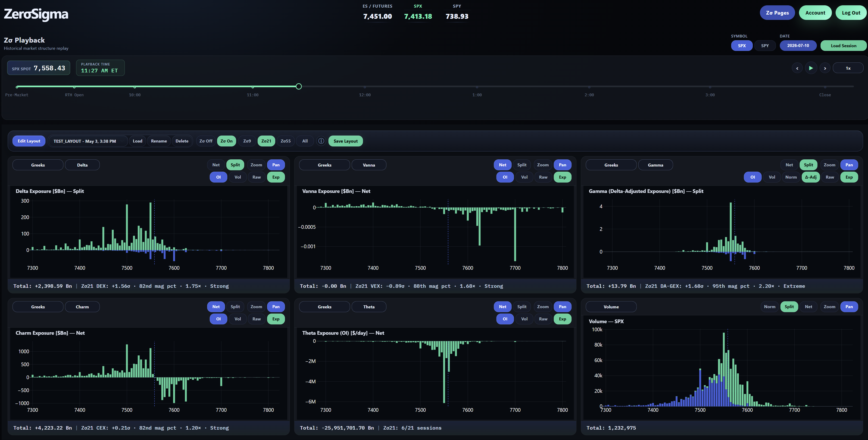Switch Theta panel to Vol data
This screenshot has height=440, width=868.
(x=524, y=319)
